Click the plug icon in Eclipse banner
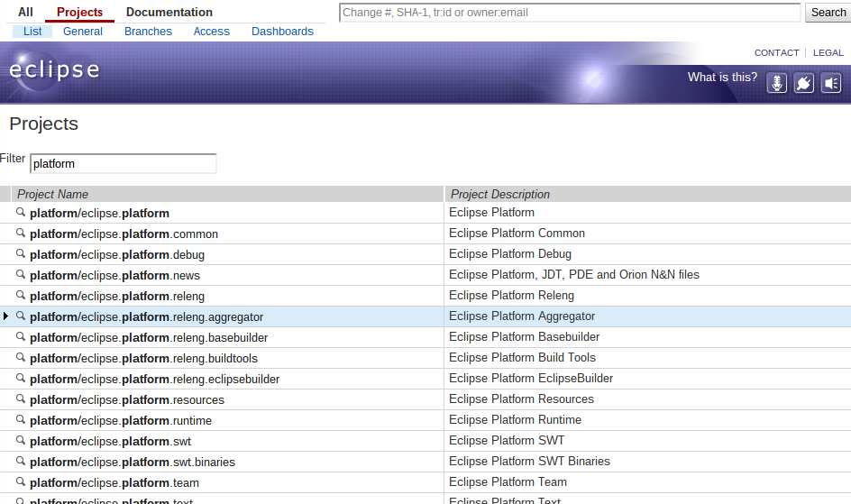This screenshot has width=851, height=504. tap(804, 84)
